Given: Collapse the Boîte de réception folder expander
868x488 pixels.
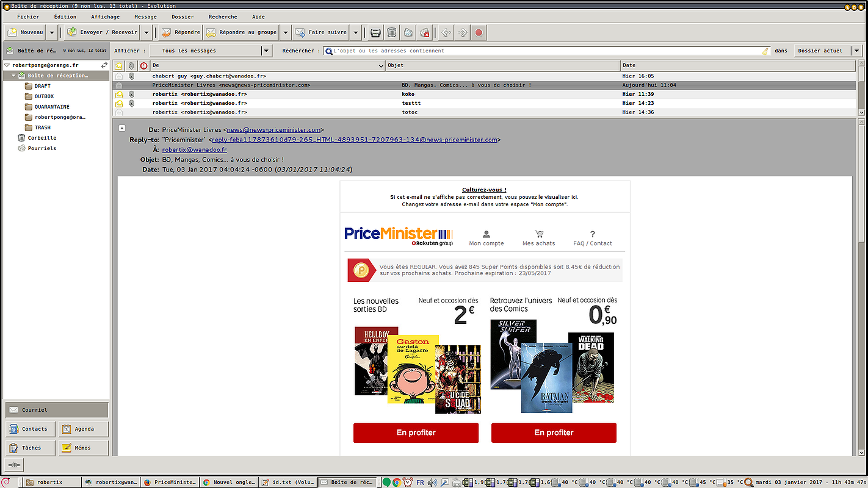Looking at the screenshot, I should tap(13, 76).
